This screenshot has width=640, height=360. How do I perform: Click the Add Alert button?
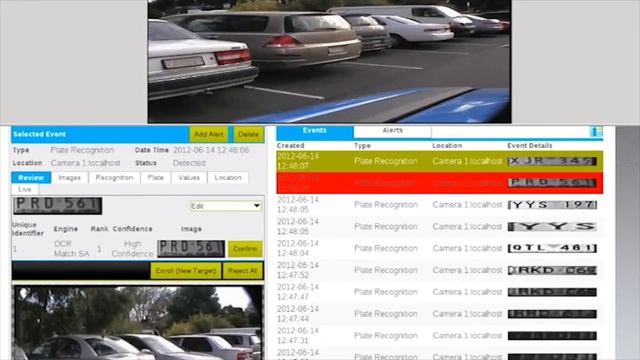209,134
